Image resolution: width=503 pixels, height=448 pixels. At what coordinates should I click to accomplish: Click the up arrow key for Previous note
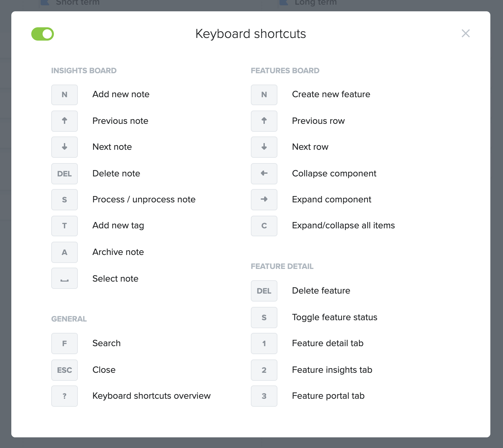coord(65,121)
